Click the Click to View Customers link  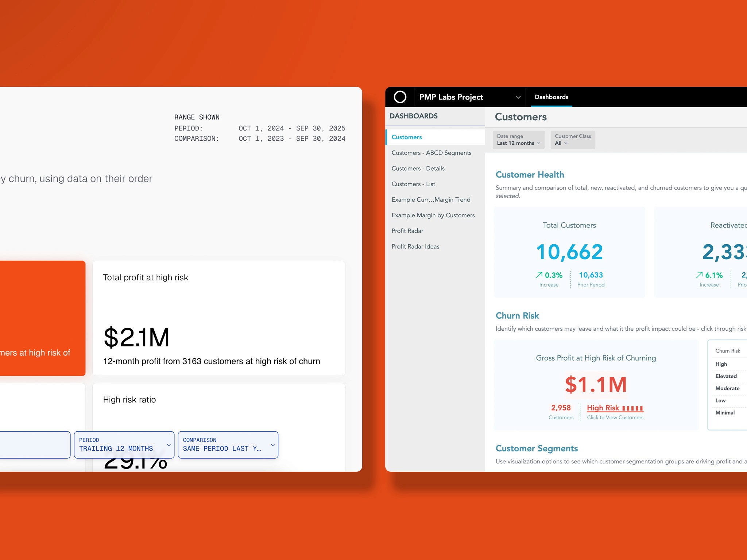coord(615,418)
